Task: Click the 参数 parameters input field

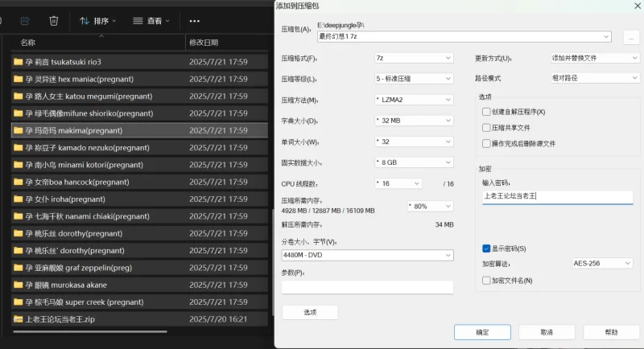Action: pos(367,287)
